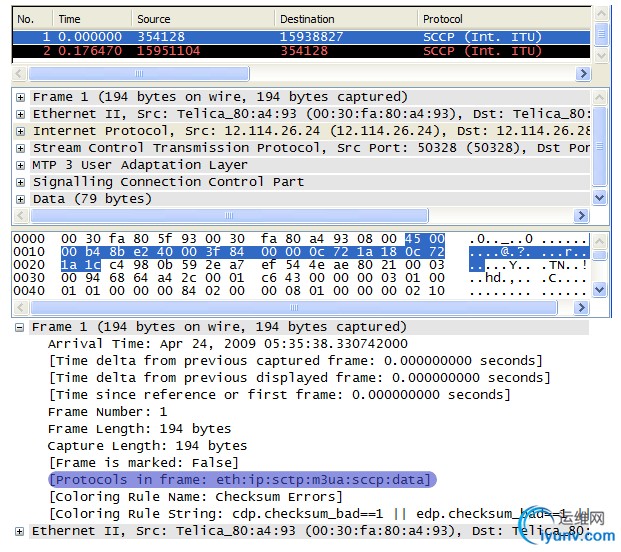Select packet 2 from source 15951104
Viewport: 621px width, 552px height.
(x=301, y=51)
